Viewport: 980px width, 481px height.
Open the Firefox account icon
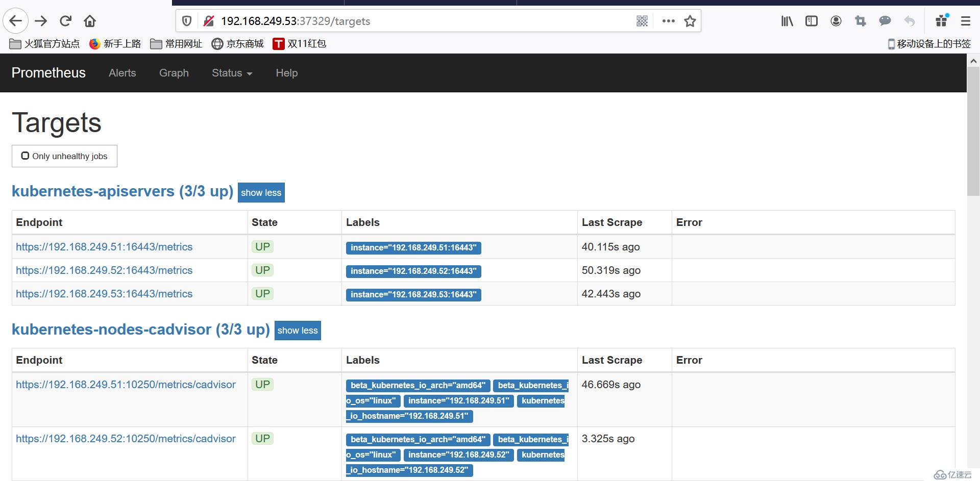[x=836, y=21]
